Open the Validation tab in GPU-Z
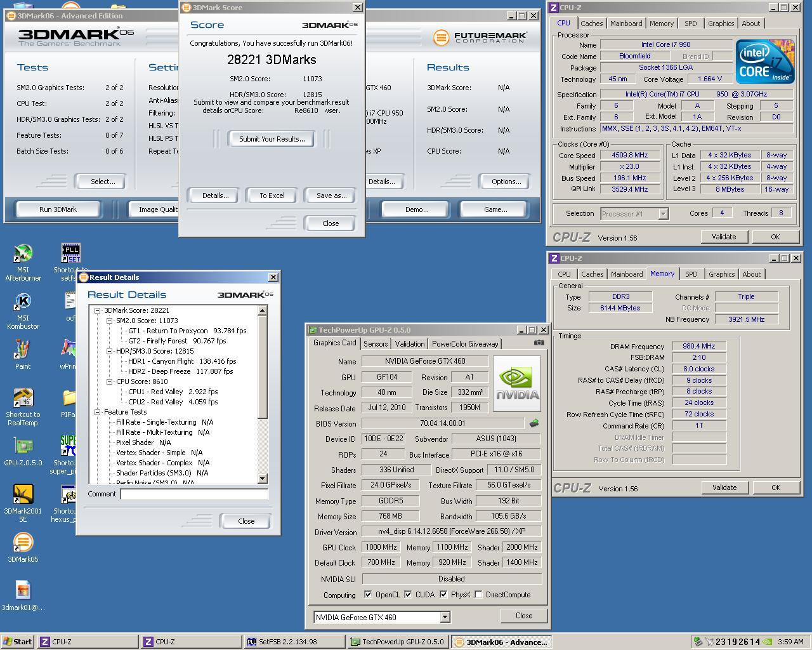 [410, 343]
